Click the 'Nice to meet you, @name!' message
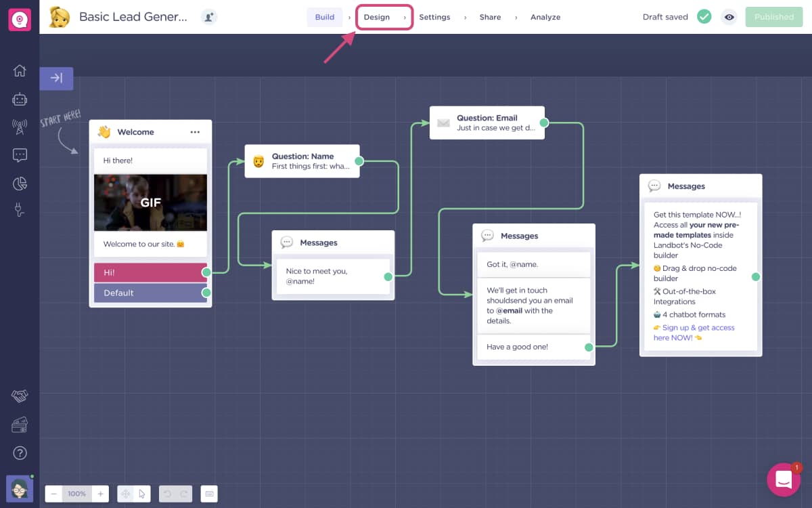Image resolution: width=812 pixels, height=508 pixels. click(334, 276)
